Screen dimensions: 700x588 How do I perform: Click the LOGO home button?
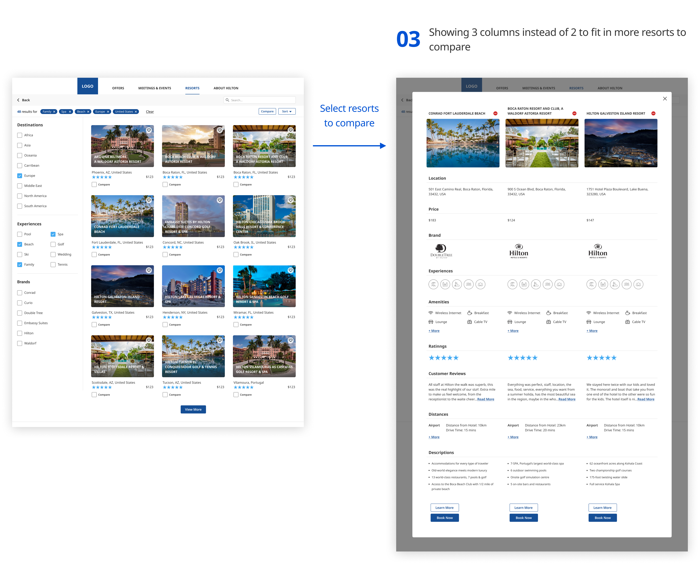[87, 86]
